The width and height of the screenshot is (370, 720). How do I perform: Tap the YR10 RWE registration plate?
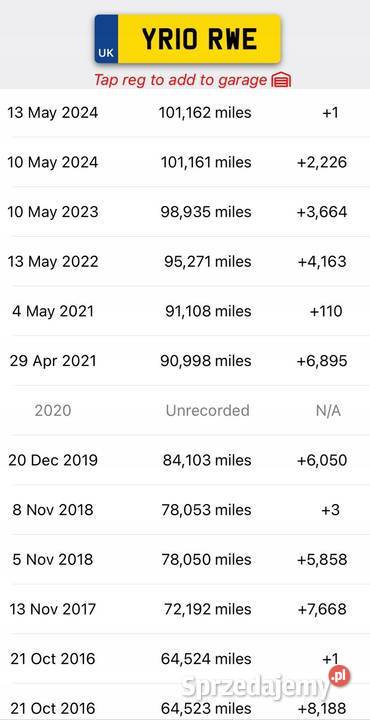187,39
